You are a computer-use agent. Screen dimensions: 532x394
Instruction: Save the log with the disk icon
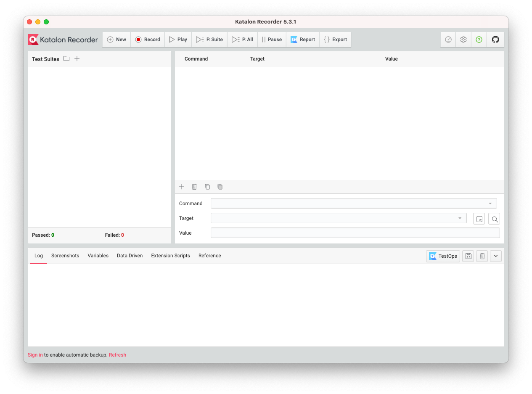point(468,256)
